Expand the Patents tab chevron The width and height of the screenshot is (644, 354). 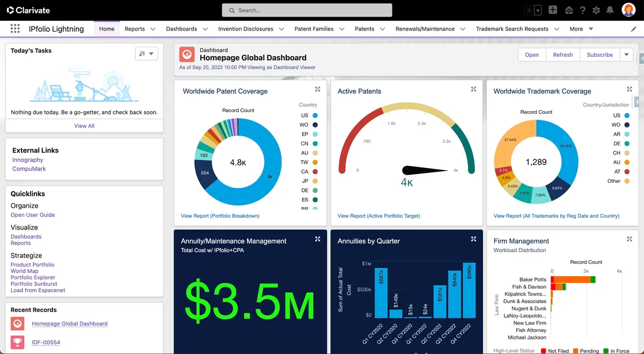[383, 29]
